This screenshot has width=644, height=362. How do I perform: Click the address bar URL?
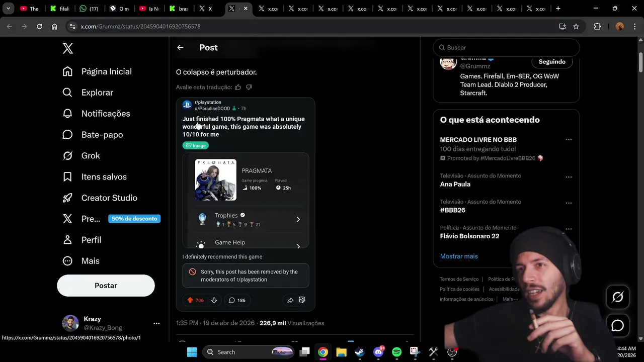point(140,26)
